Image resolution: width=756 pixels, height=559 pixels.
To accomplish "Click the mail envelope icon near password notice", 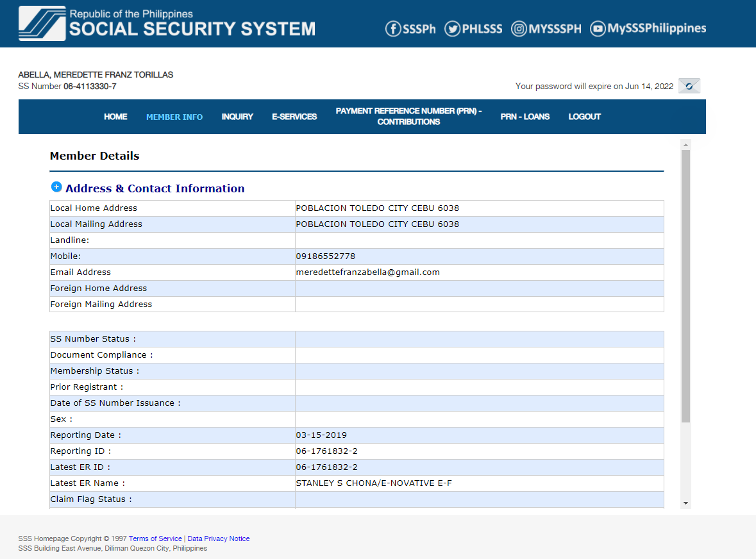I will coord(689,86).
